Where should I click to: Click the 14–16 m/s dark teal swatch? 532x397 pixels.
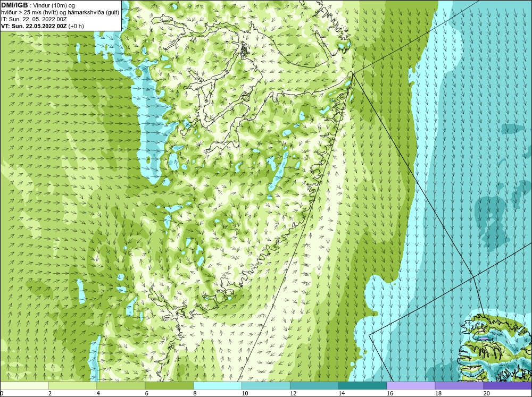[x=363, y=385]
